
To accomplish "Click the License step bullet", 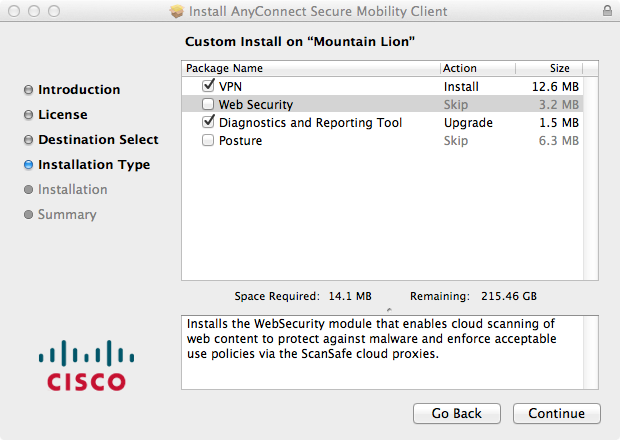I will tap(28, 115).
